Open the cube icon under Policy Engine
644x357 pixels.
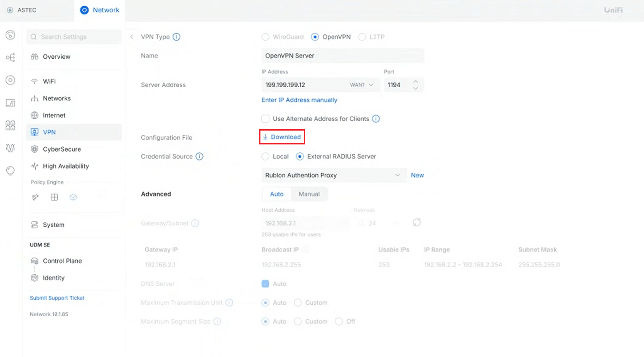pos(73,197)
